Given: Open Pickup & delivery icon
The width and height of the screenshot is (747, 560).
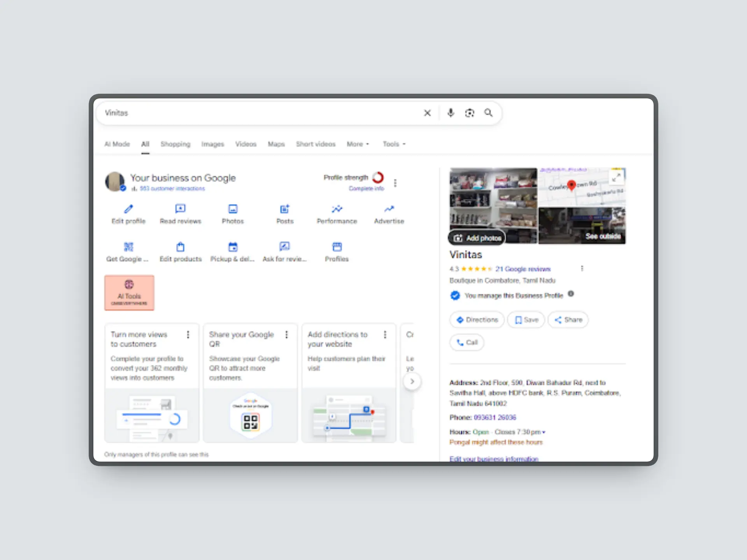Looking at the screenshot, I should (233, 247).
